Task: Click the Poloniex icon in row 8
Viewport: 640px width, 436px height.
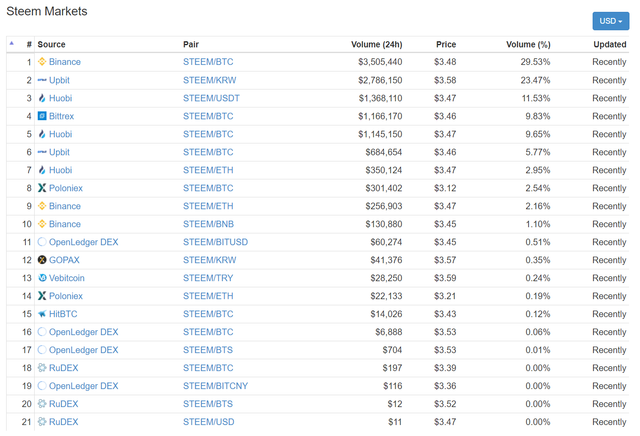Action: pyautogui.click(x=42, y=188)
